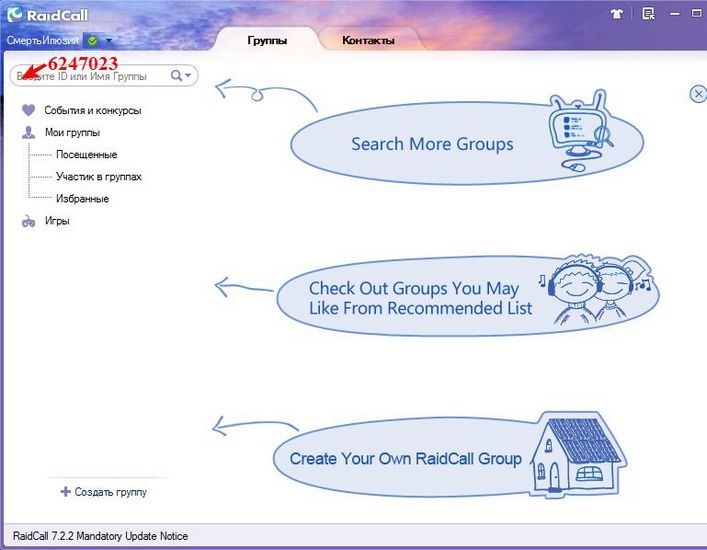The height and width of the screenshot is (550, 707).
Task: Open the Игры section
Action: pyautogui.click(x=57, y=220)
